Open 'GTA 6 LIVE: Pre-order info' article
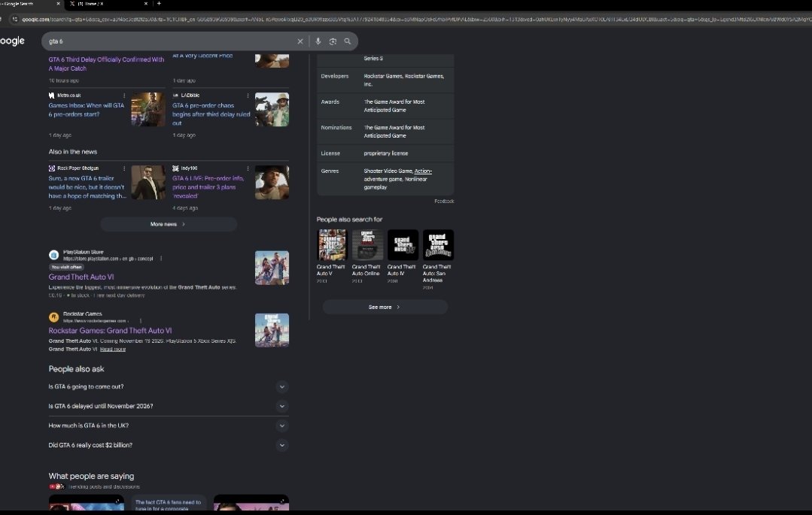Image resolution: width=812 pixels, height=515 pixels. tap(208, 187)
